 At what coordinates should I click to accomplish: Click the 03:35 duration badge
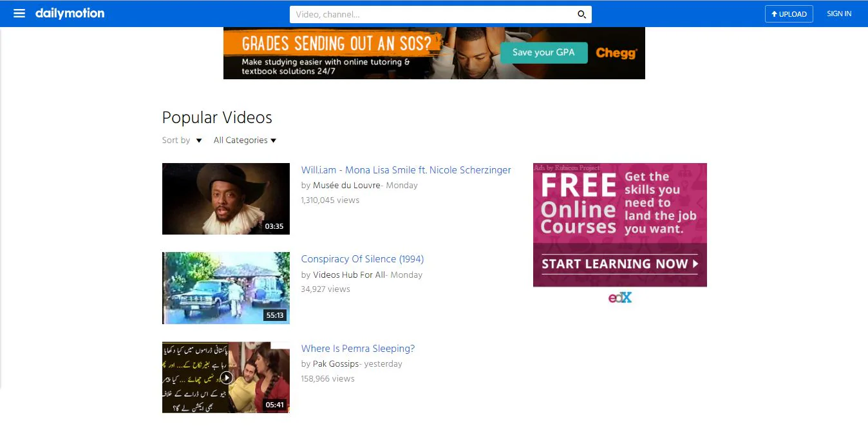[x=274, y=226]
